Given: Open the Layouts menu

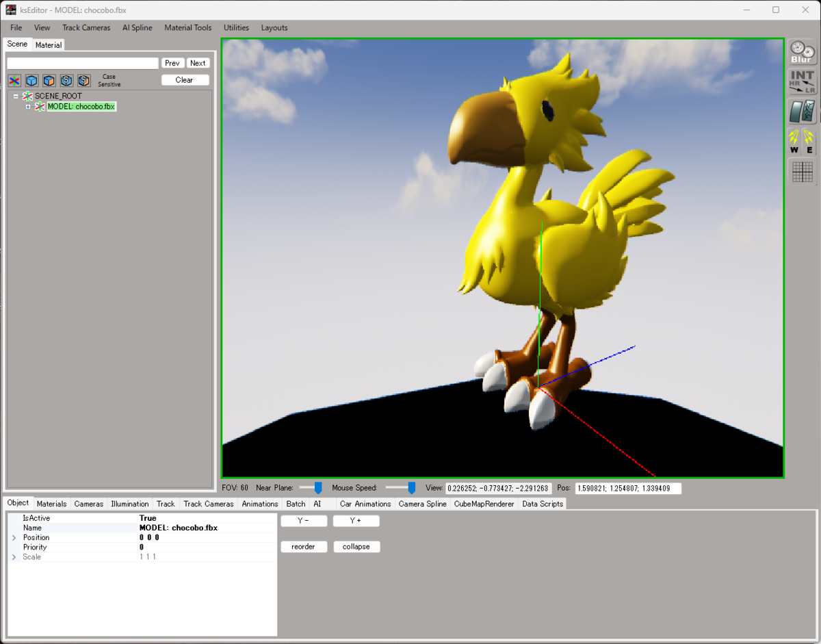Looking at the screenshot, I should (274, 28).
